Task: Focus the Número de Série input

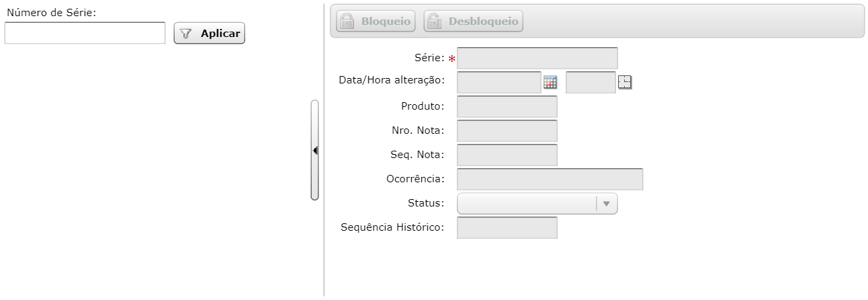Action: pyautogui.click(x=85, y=33)
